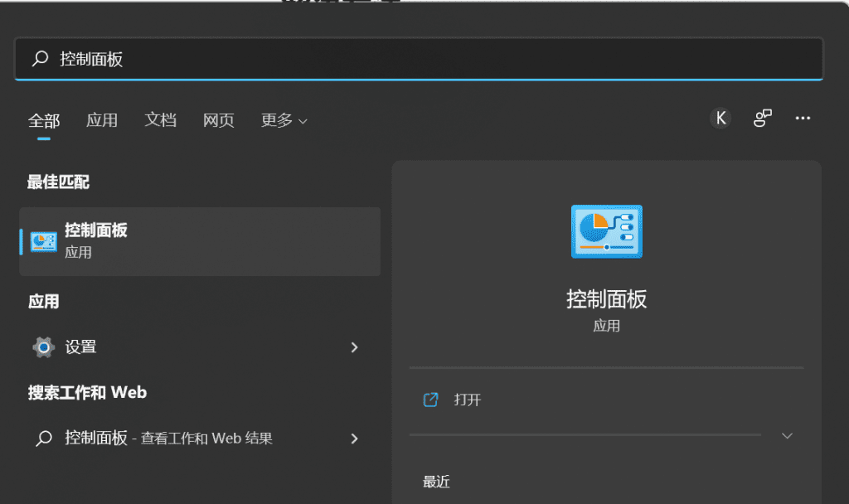Viewport: 849px width, 504px height.
Task: Click the 最近 label in preview pane
Action: pos(436,482)
